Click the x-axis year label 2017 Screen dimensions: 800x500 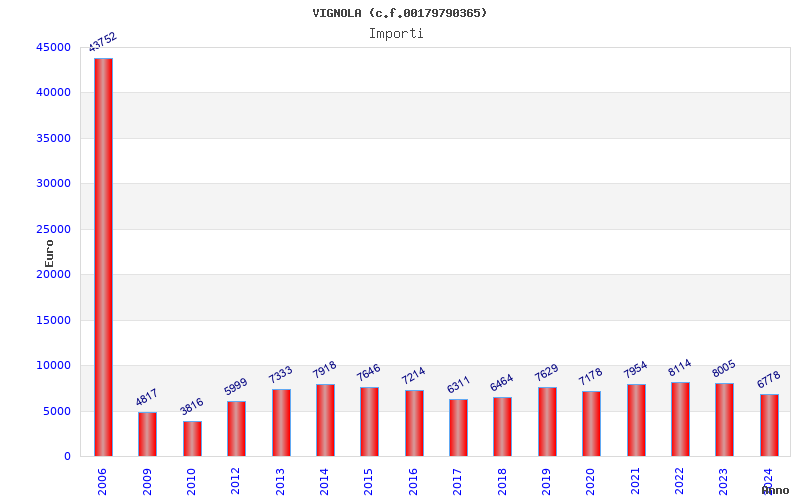coord(458,482)
